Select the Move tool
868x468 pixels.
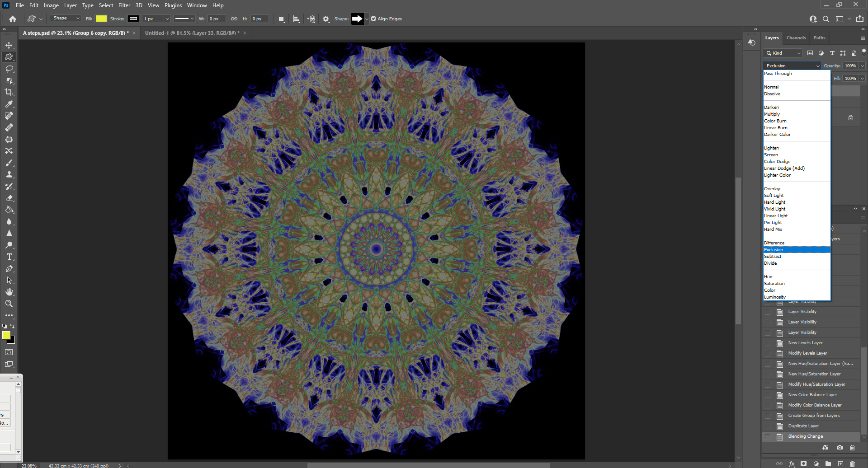click(9, 45)
